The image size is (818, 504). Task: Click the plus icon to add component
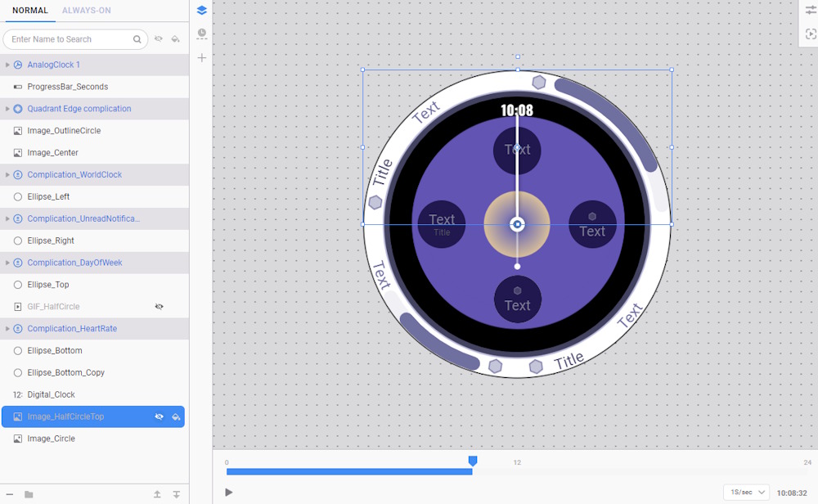click(201, 58)
